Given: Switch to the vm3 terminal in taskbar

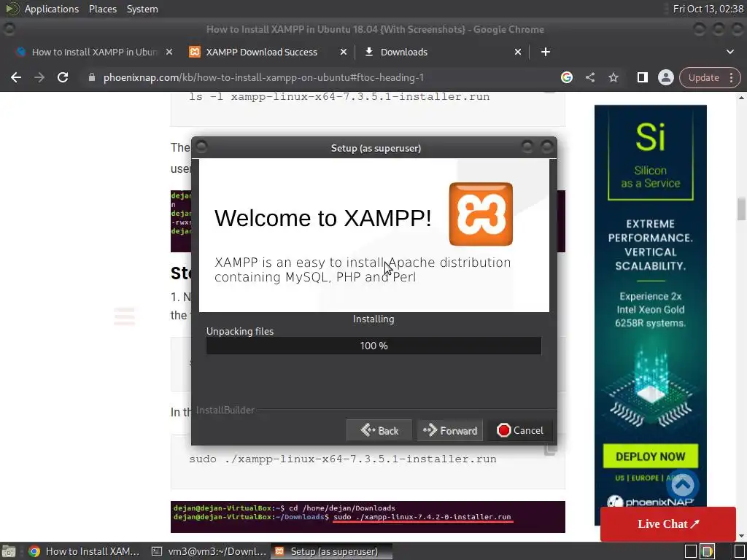Looking at the screenshot, I should [209, 551].
